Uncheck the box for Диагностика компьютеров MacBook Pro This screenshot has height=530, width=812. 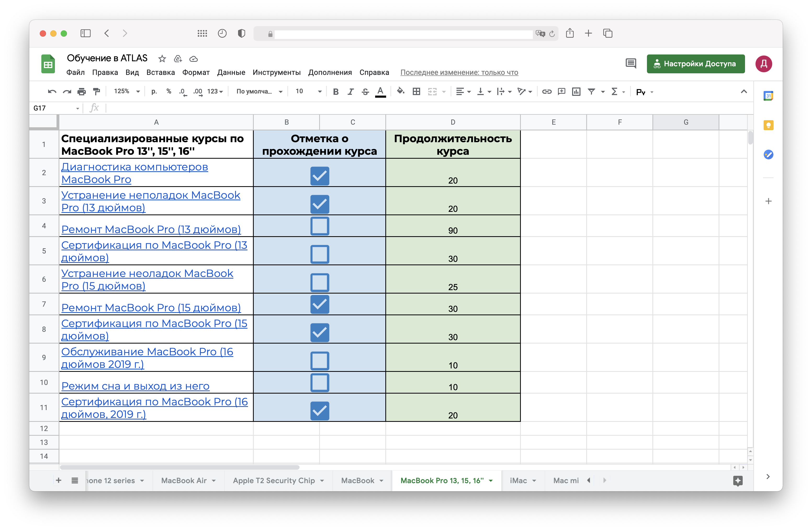[319, 176]
